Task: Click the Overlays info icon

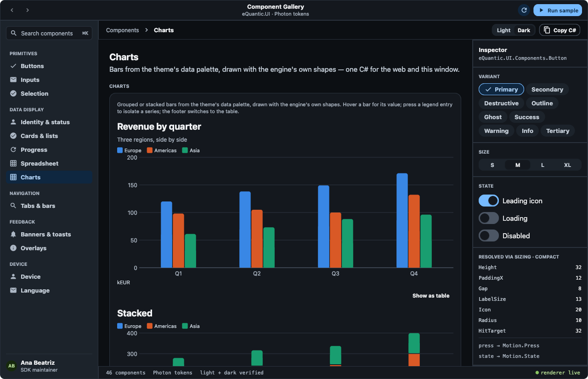Action: click(13, 248)
